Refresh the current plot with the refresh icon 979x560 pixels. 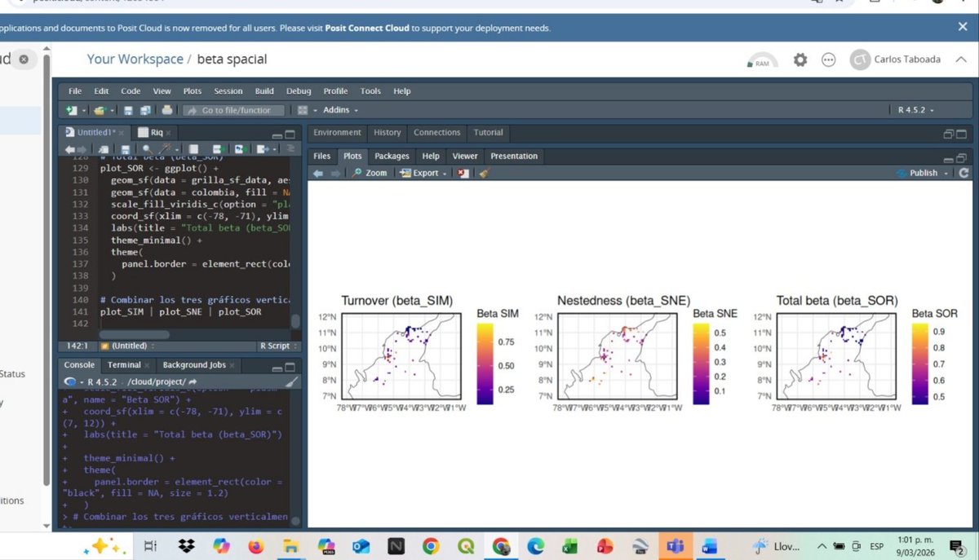[x=964, y=173]
